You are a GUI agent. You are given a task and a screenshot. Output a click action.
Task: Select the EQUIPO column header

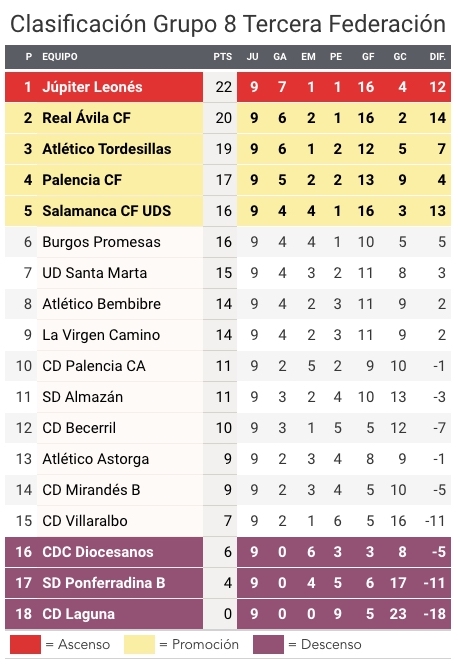point(60,57)
